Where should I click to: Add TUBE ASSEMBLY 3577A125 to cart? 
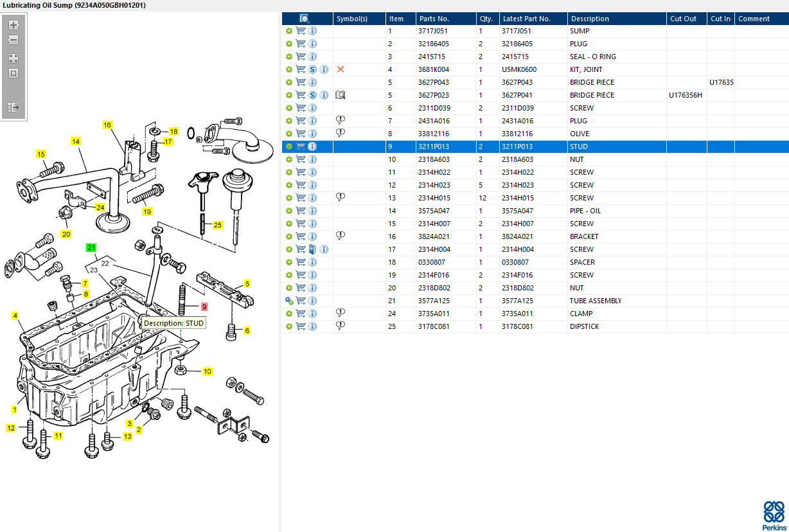coord(301,301)
